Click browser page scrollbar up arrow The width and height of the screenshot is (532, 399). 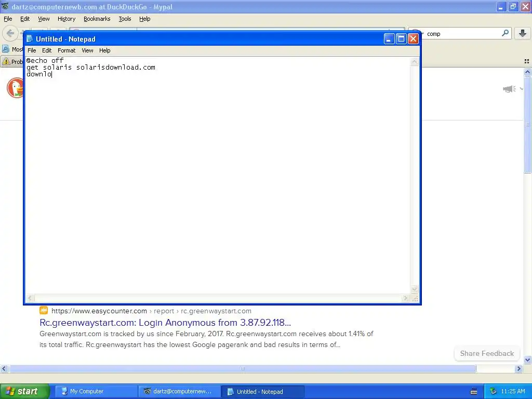527,72
